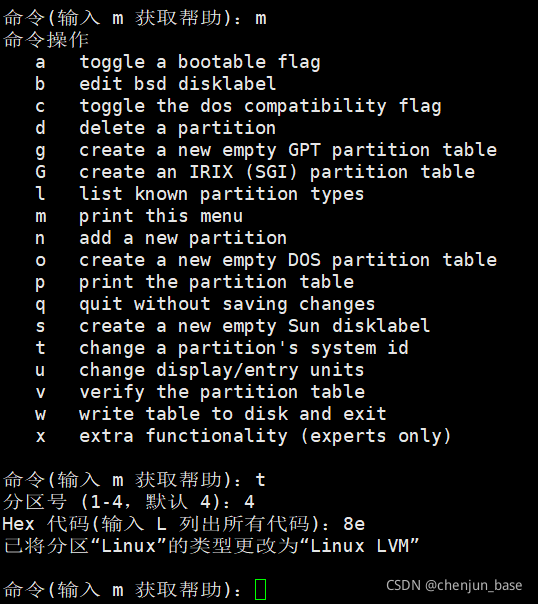Click 'create a new empty Sun disklabel'
The width and height of the screenshot is (538, 604).
coord(255,326)
